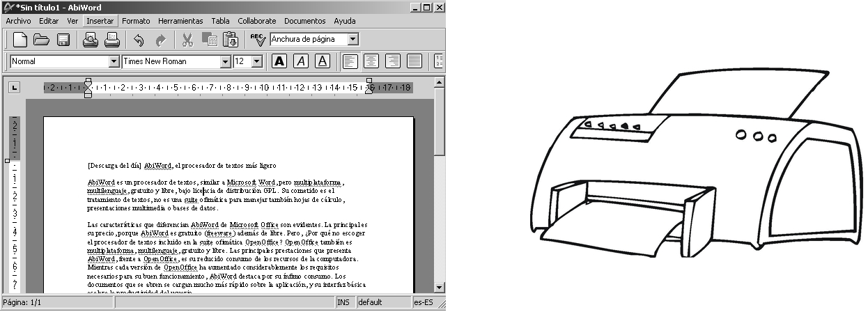Click the tab stop type selector beside the ruler
This screenshot has width=868, height=312.
pos(15,87)
